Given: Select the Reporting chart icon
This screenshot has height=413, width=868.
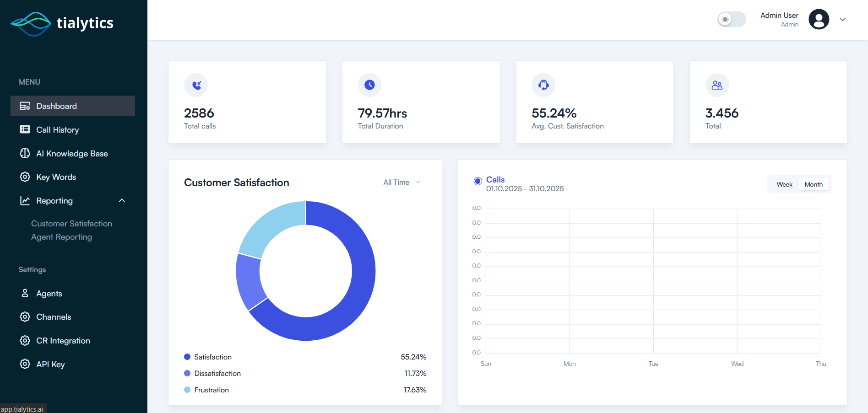Looking at the screenshot, I should [x=25, y=200].
